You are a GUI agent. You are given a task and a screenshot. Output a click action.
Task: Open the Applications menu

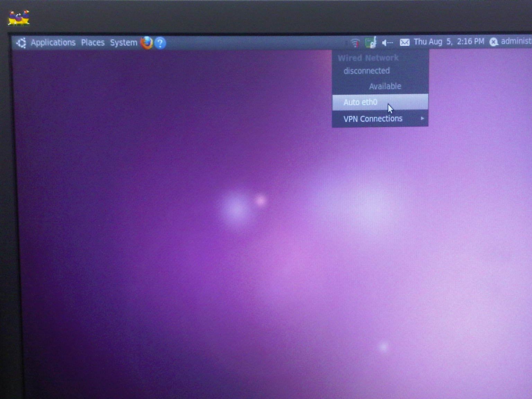[x=53, y=43]
